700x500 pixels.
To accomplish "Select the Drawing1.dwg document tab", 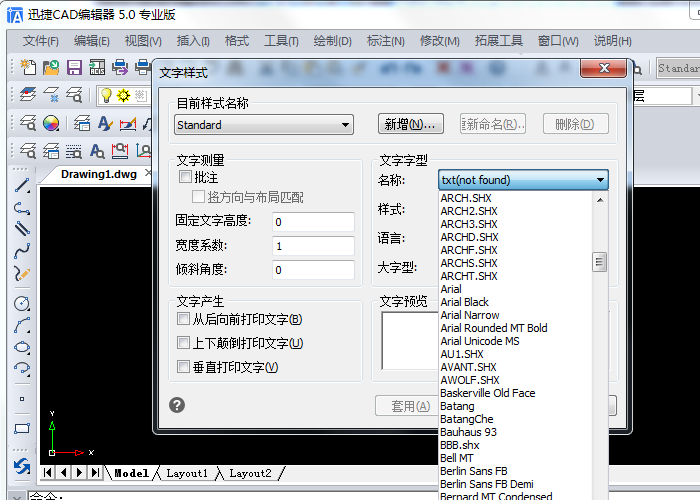I will [99, 174].
